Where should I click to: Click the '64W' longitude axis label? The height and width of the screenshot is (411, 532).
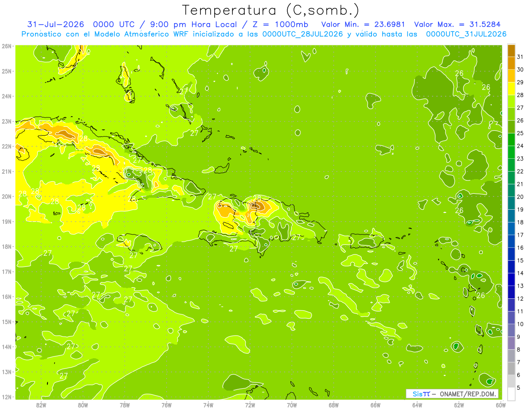pos(417,405)
